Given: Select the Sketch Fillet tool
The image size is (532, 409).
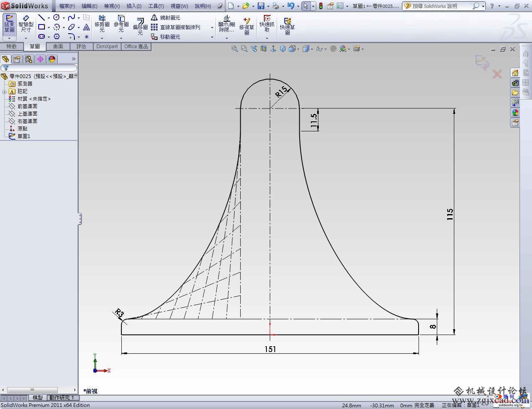Looking at the screenshot, I should pyautogui.click(x=71, y=37).
